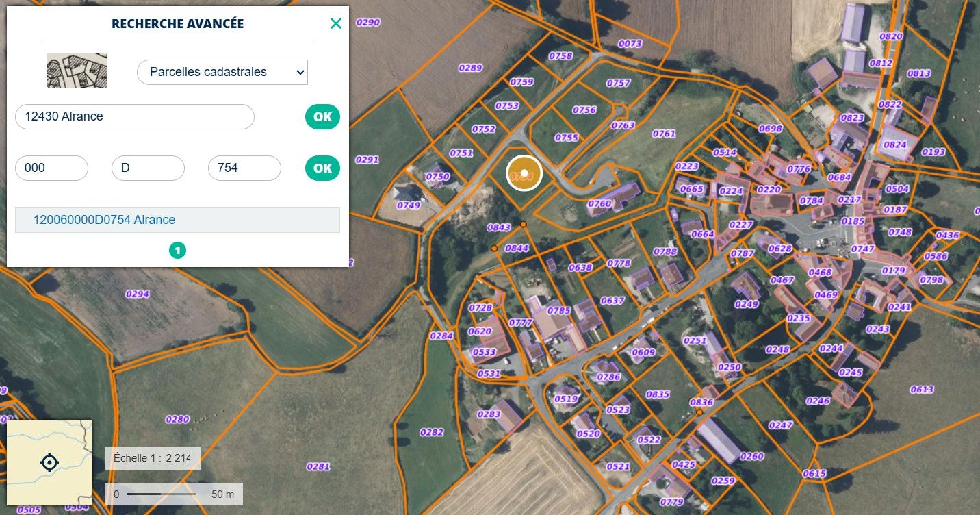This screenshot has height=515, width=980.
Task: Click the Échelle 1 : 2 214 scale indicator
Action: coord(152,457)
